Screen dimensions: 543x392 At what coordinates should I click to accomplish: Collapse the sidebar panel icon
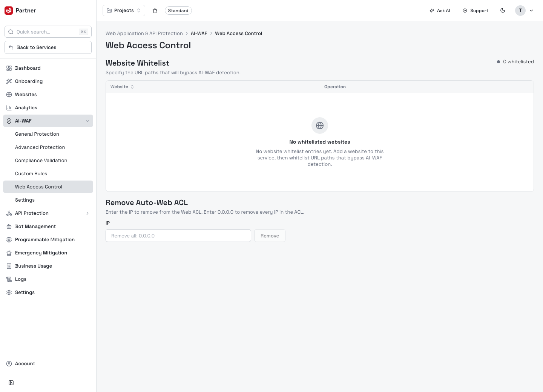tap(11, 383)
